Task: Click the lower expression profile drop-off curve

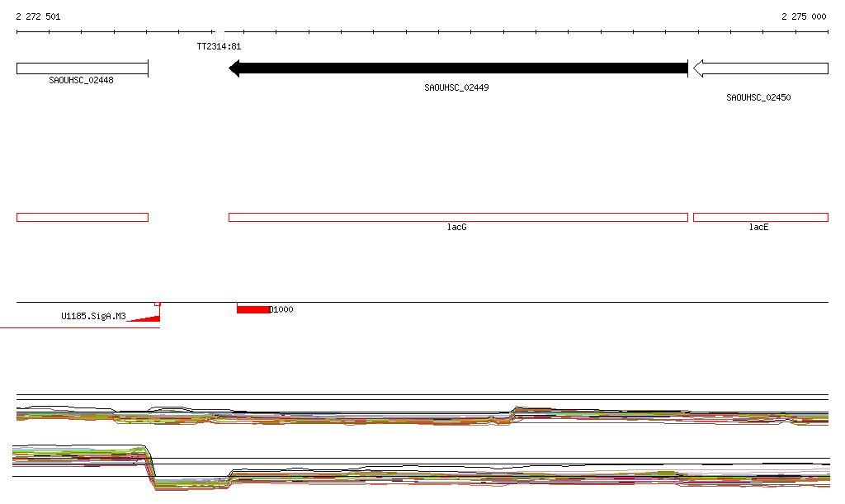Action: [x=150, y=468]
